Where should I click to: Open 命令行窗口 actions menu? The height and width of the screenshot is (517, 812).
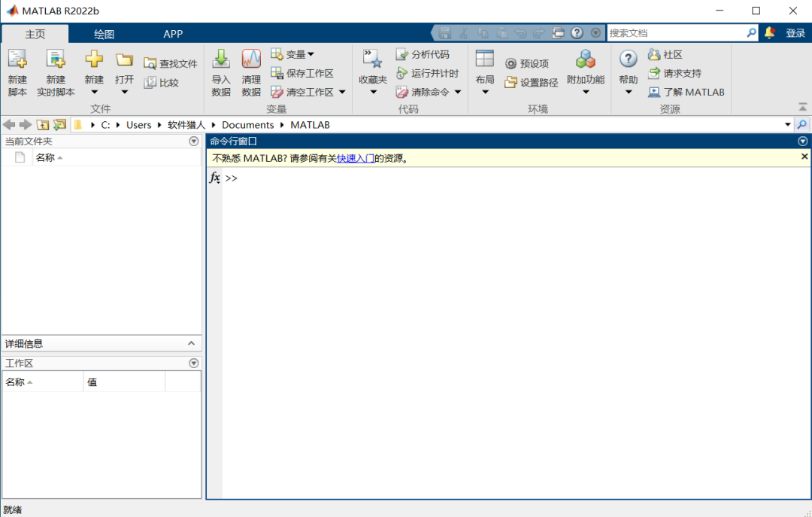tap(803, 141)
